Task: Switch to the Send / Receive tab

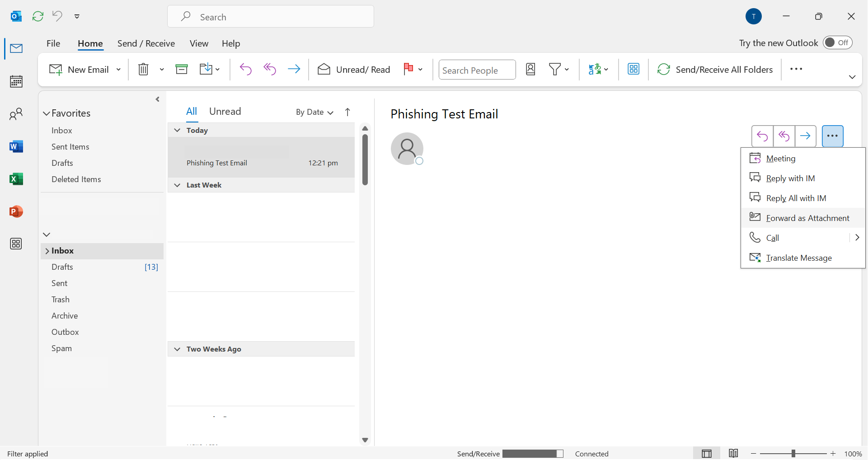Action: tap(146, 43)
